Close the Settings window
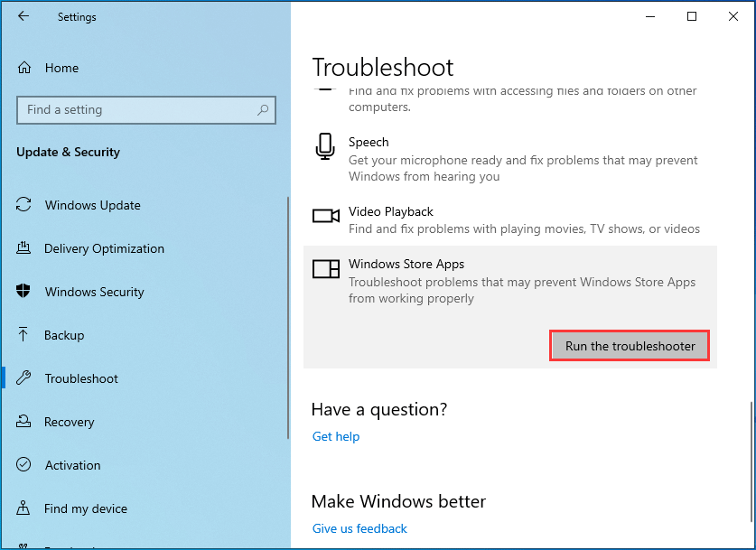Viewport: 756px width, 550px height. (x=733, y=16)
